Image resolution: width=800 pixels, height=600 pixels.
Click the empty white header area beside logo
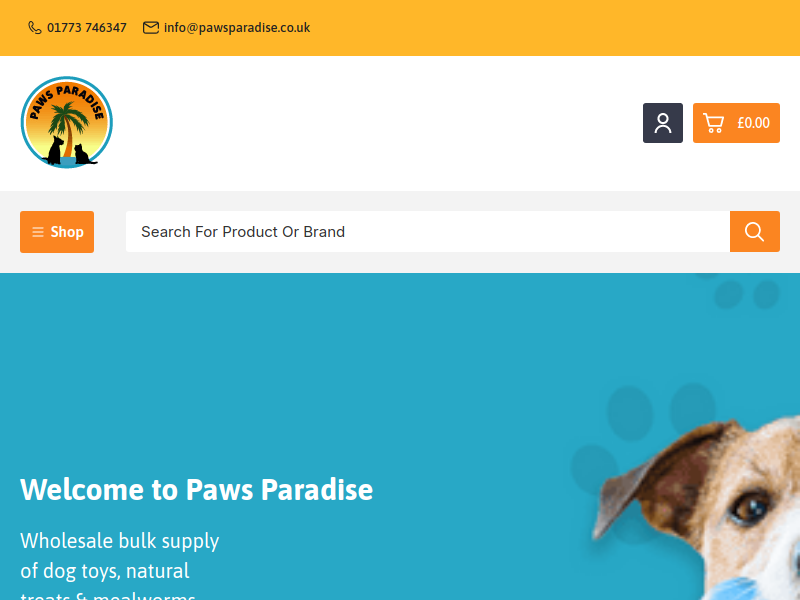pyautogui.click(x=378, y=123)
